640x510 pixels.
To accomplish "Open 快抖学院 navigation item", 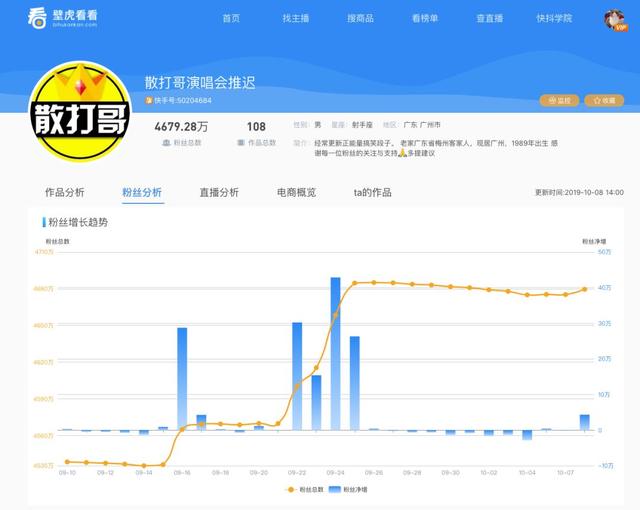I will tap(554, 18).
